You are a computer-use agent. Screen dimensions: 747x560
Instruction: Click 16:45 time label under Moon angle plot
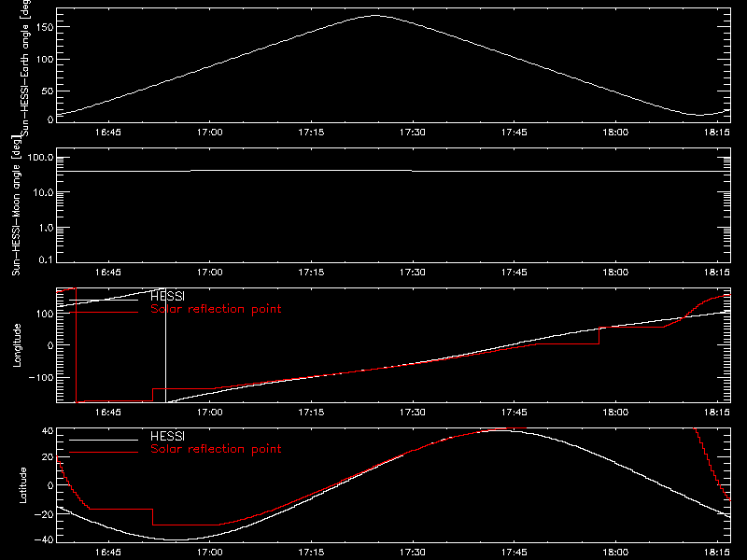[108, 272]
